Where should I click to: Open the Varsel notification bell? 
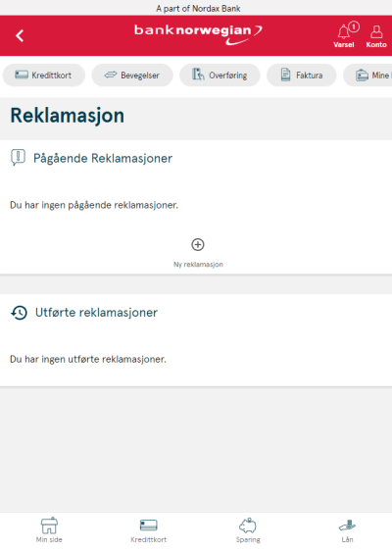click(344, 36)
